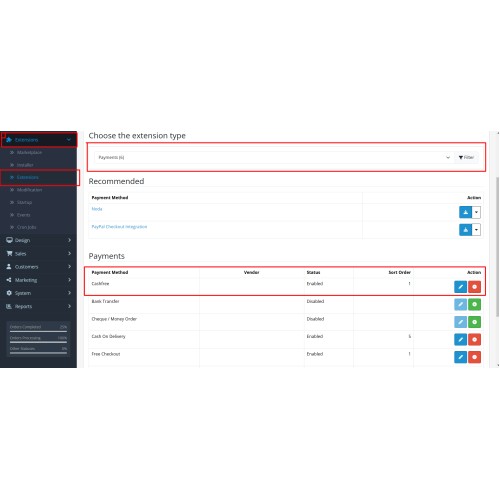
Task: Open dropdown arrow next to Nochex download button
Action: (476, 212)
